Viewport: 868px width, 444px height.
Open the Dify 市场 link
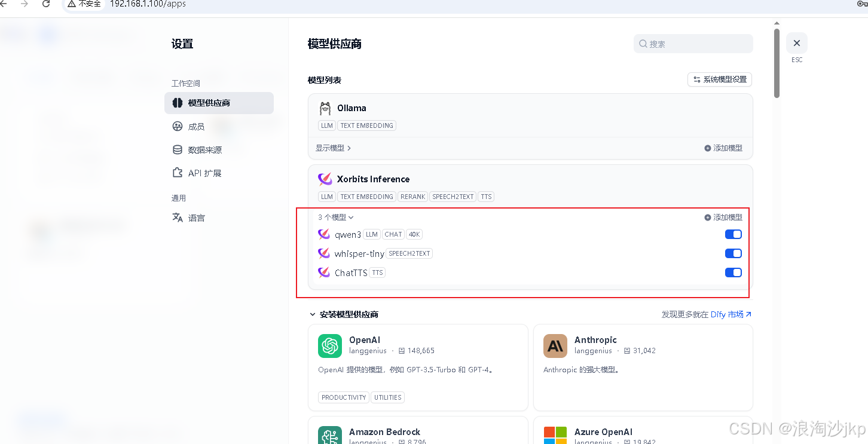pyautogui.click(x=731, y=314)
